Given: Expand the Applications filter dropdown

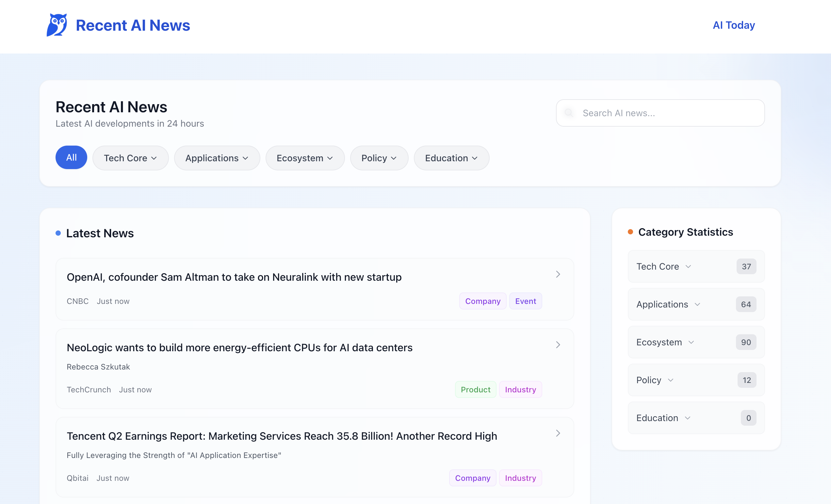Looking at the screenshot, I should [x=217, y=158].
